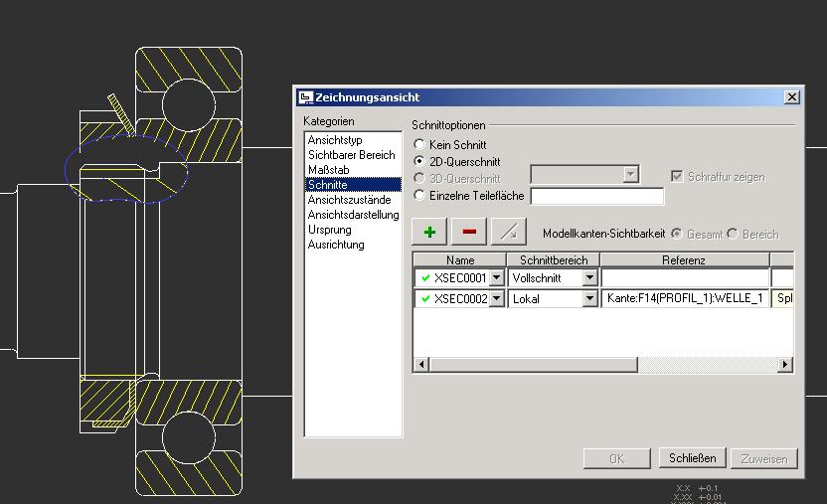Image resolution: width=827 pixels, height=504 pixels.
Task: Open the Ansichtsdarstellung category
Action: pos(353,215)
